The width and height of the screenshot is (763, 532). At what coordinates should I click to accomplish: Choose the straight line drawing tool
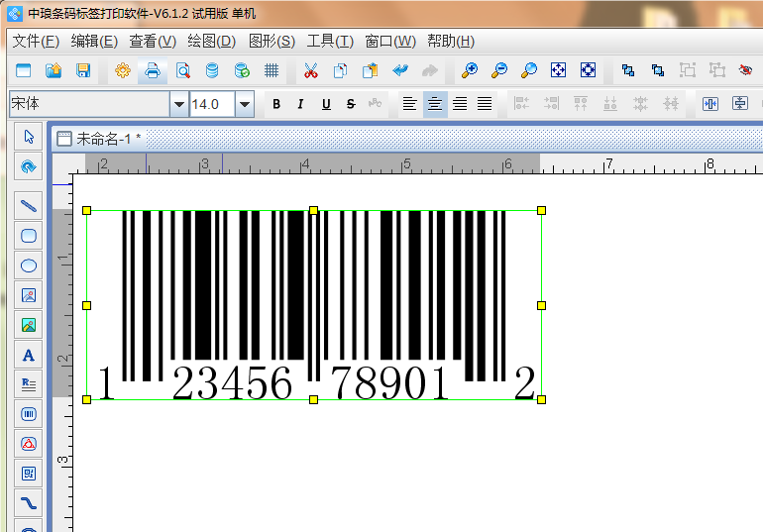point(29,206)
